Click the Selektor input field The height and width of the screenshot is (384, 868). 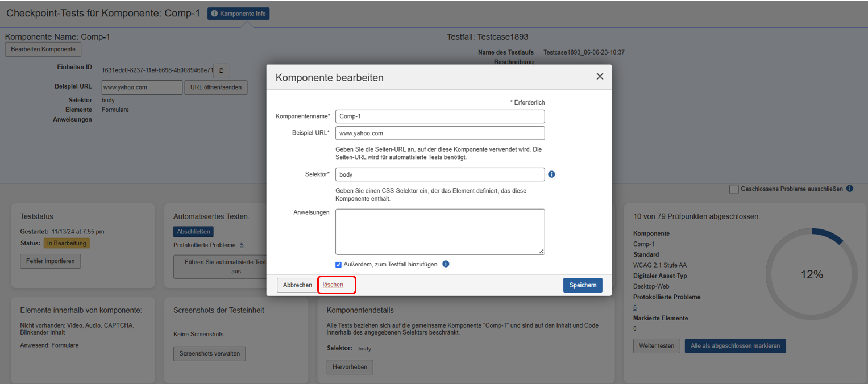coord(439,174)
